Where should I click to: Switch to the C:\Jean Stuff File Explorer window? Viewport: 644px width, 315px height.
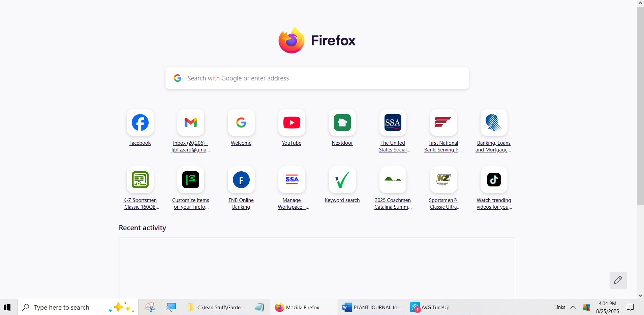(x=215, y=307)
